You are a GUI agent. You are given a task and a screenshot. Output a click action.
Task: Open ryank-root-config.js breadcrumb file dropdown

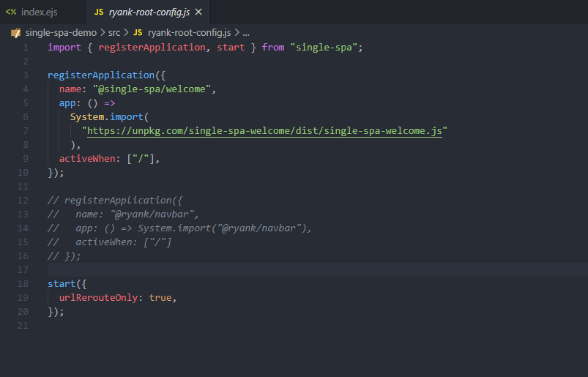[189, 33]
